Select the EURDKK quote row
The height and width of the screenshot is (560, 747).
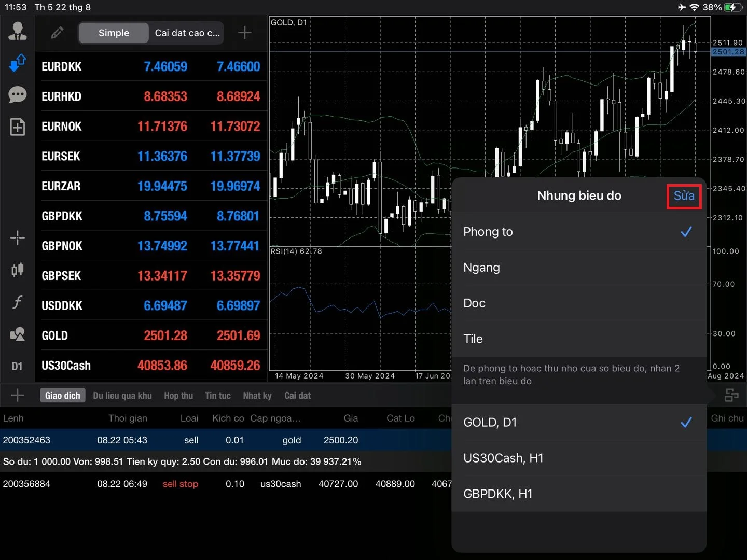(x=151, y=66)
